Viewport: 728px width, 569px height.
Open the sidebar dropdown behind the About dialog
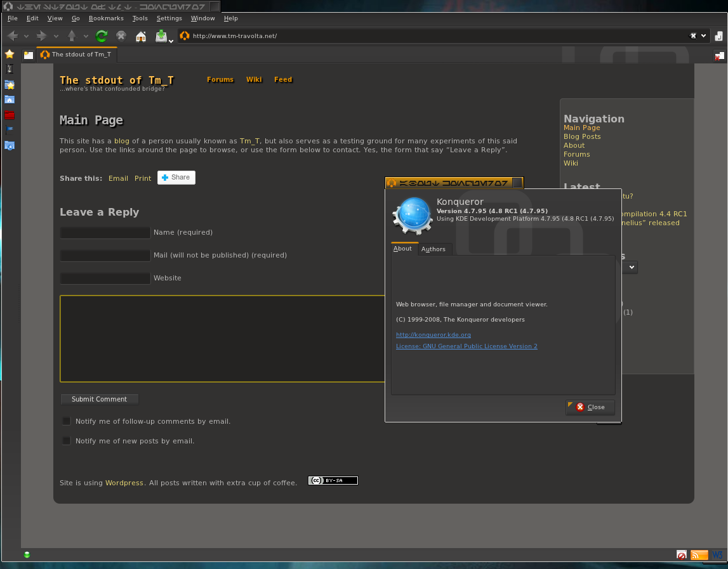[x=631, y=267]
